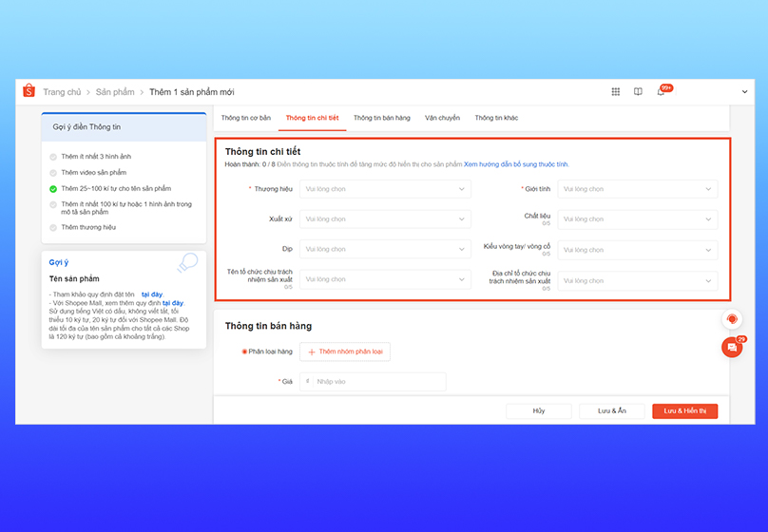Click the Thêm nhóm phân loại button
This screenshot has width=768, height=532.
pyautogui.click(x=344, y=351)
